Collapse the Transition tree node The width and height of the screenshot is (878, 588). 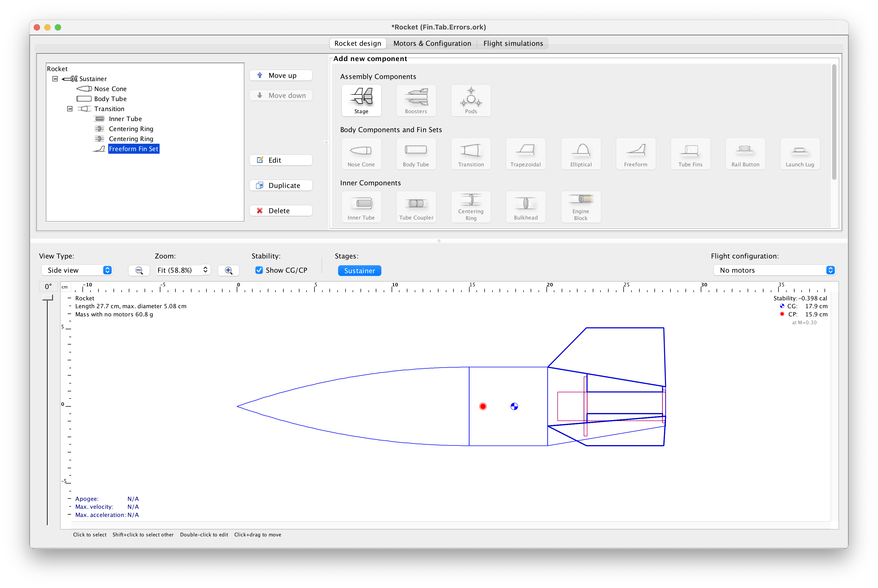pyautogui.click(x=70, y=109)
